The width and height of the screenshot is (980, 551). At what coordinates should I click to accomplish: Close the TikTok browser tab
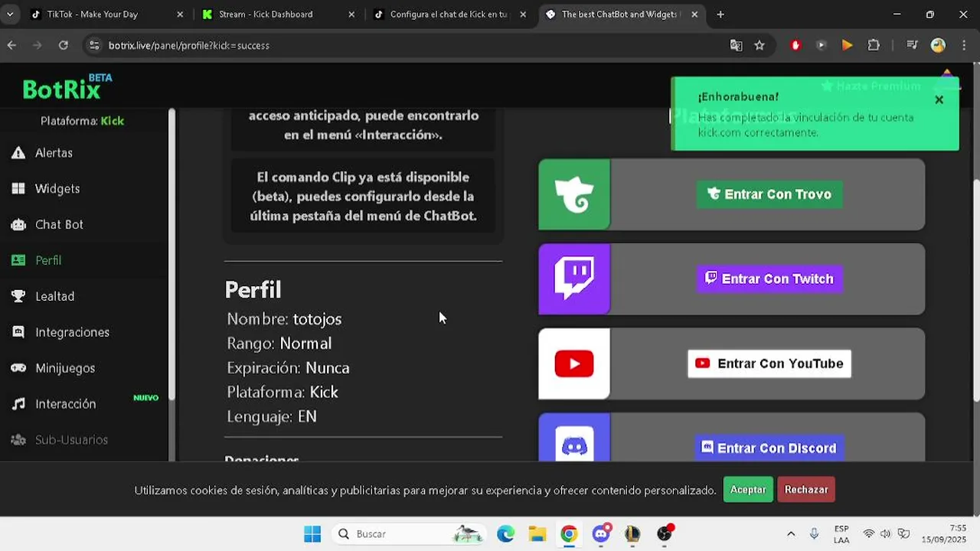click(180, 15)
